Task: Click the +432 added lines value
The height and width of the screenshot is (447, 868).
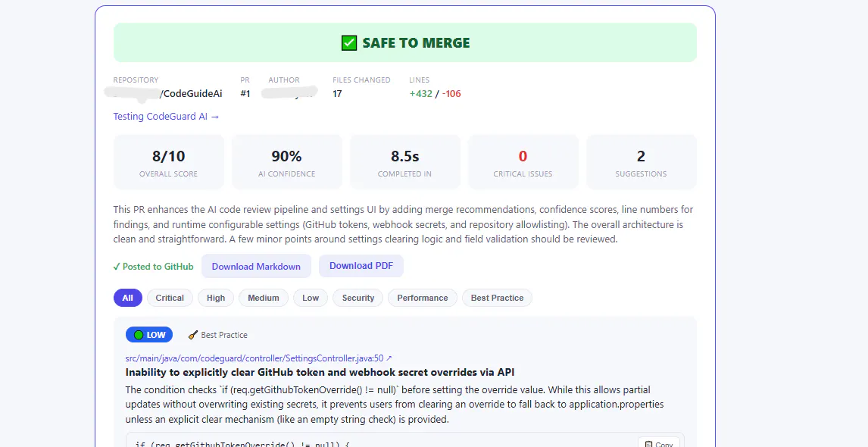Action: (x=420, y=94)
